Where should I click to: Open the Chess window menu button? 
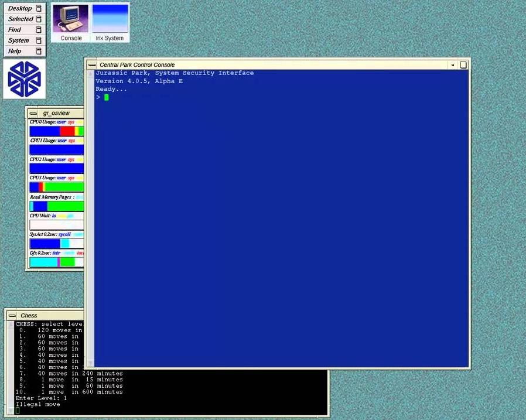[12, 315]
